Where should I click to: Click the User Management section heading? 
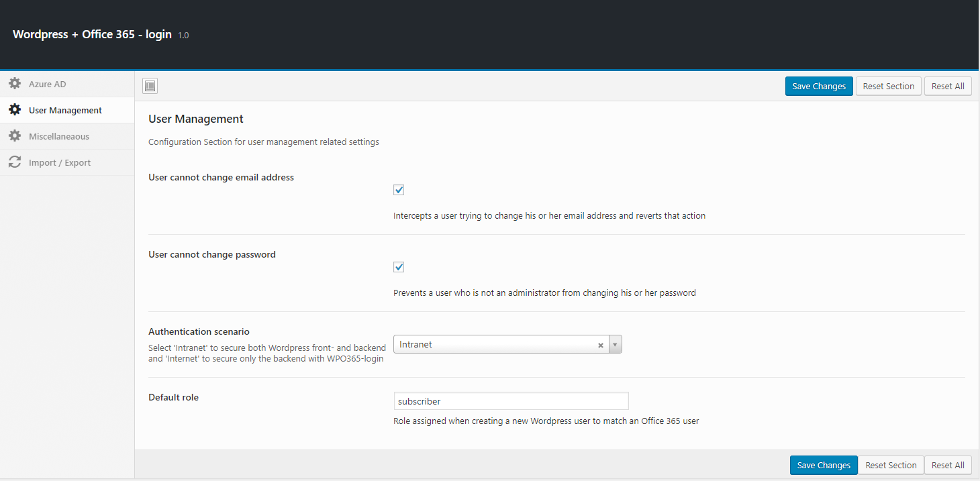[x=196, y=119]
